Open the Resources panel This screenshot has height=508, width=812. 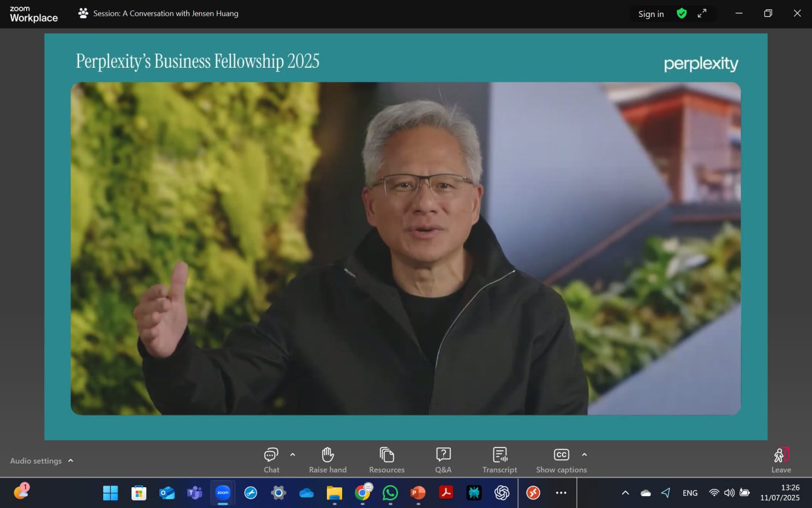coord(387,460)
